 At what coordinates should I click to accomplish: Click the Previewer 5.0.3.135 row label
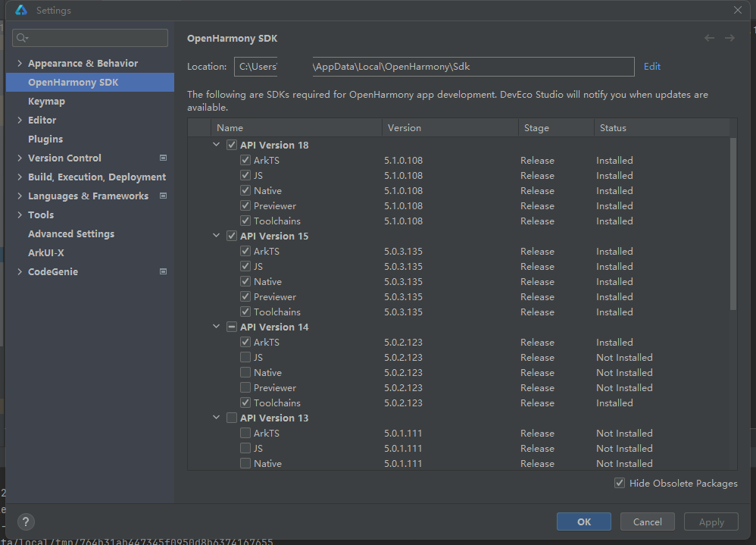pyautogui.click(x=275, y=296)
